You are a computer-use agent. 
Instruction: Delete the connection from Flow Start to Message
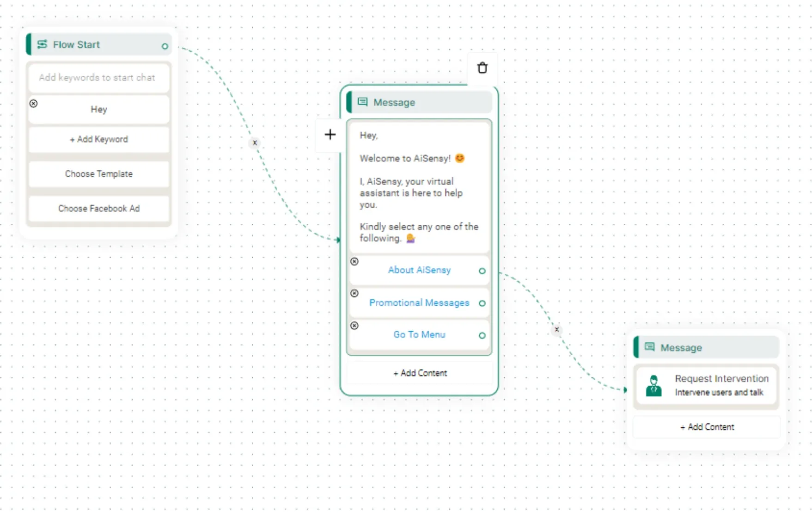255,143
